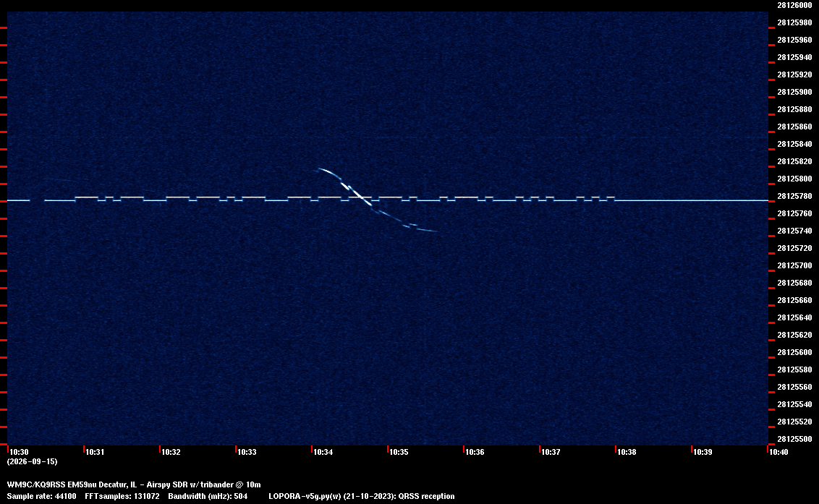This screenshot has height=504, width=819.
Task: Click the gap in the signal near 10:30
Action: 37,200
